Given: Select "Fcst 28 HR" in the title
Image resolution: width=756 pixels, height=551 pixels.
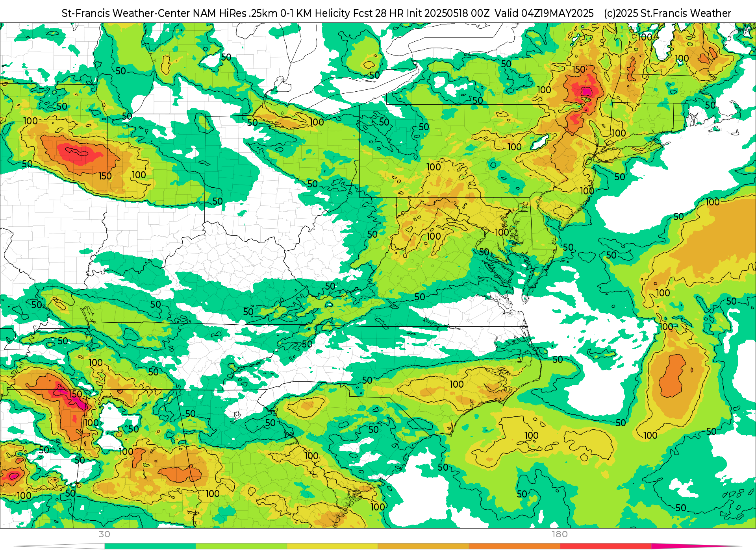Looking at the screenshot, I should pyautogui.click(x=378, y=13).
